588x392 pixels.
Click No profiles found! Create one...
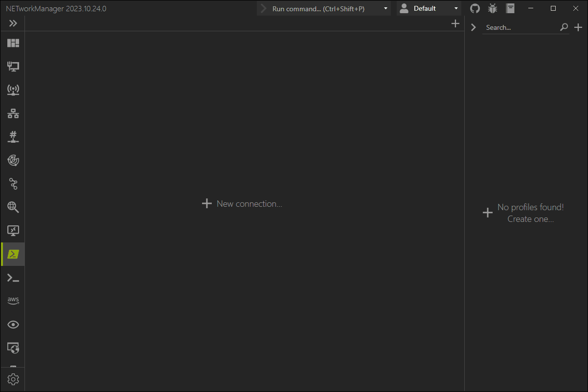523,213
